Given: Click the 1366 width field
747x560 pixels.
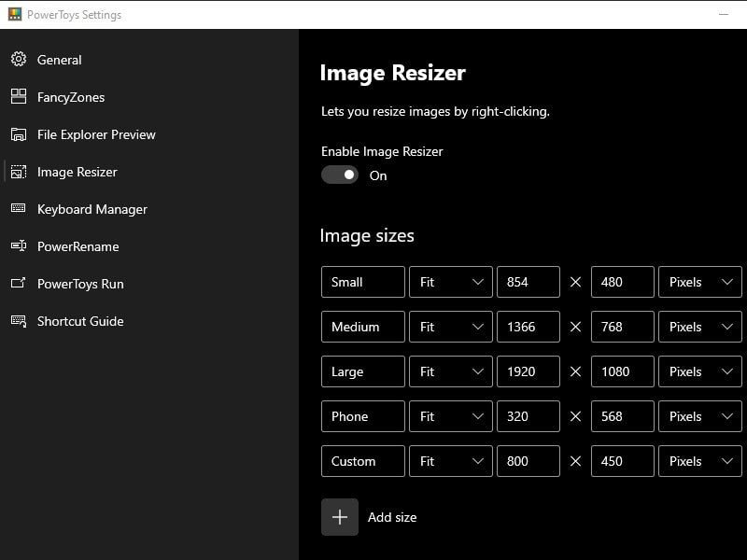Looking at the screenshot, I should (x=529, y=327).
